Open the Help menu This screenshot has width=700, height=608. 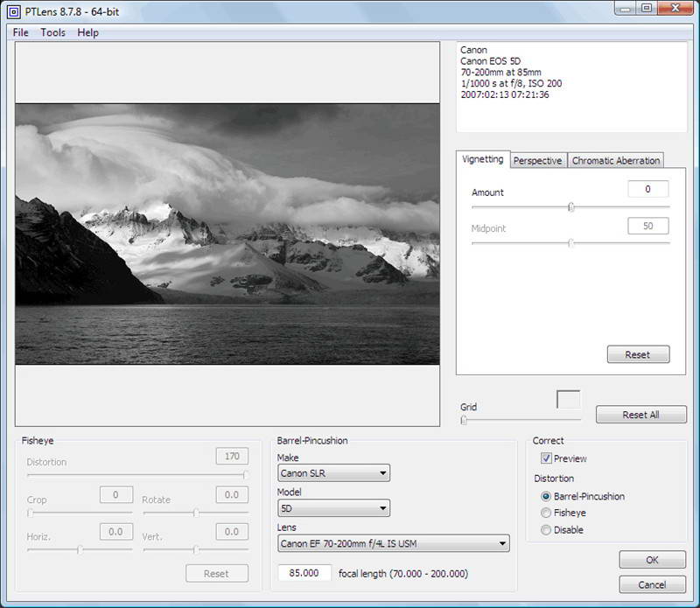click(x=87, y=32)
